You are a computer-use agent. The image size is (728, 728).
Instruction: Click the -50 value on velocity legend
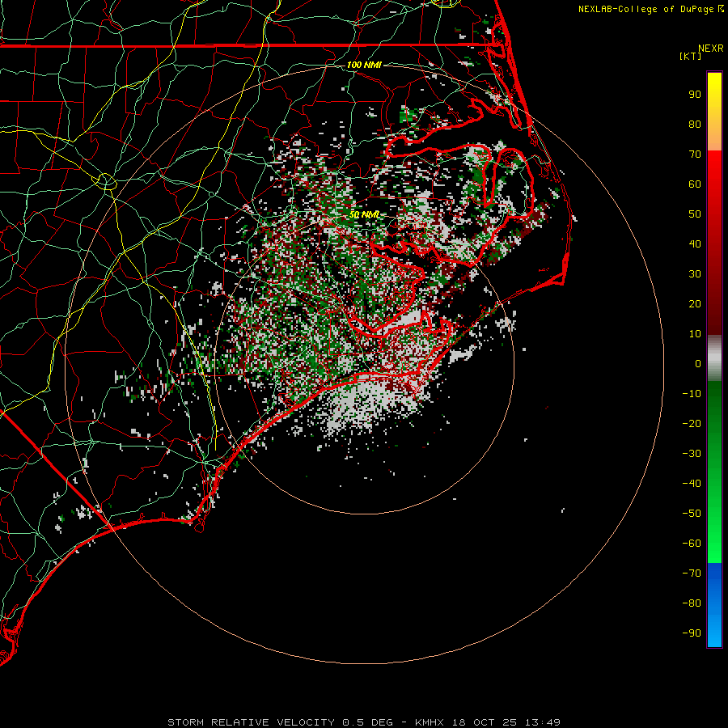pos(692,514)
